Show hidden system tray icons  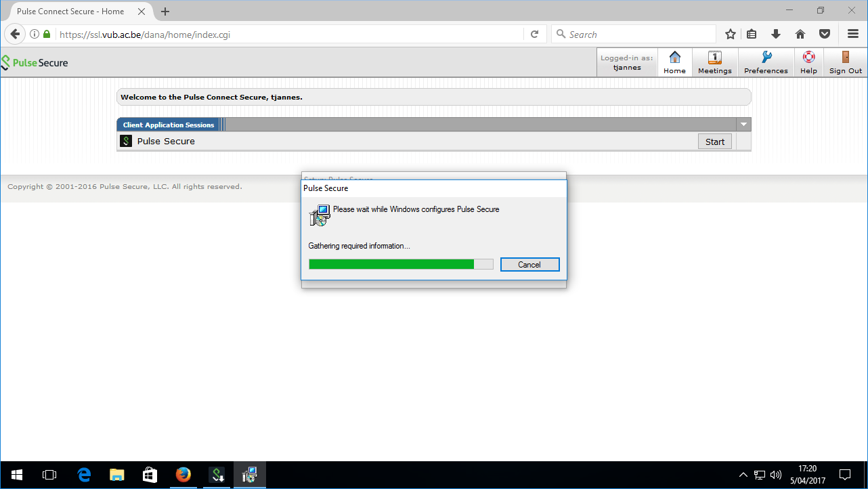[x=743, y=475]
